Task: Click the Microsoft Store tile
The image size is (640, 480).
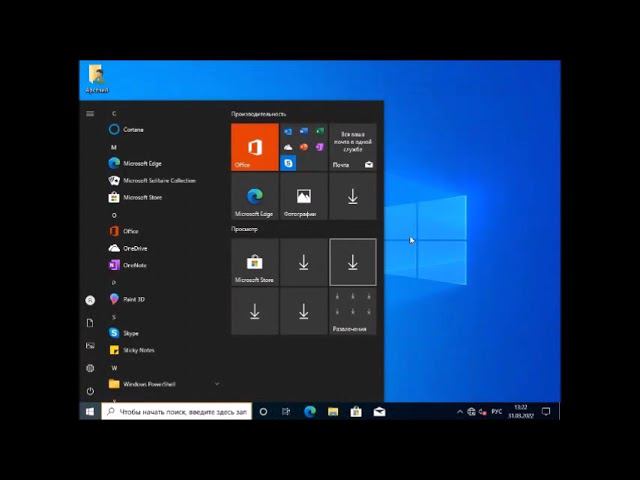Action: pos(255,262)
